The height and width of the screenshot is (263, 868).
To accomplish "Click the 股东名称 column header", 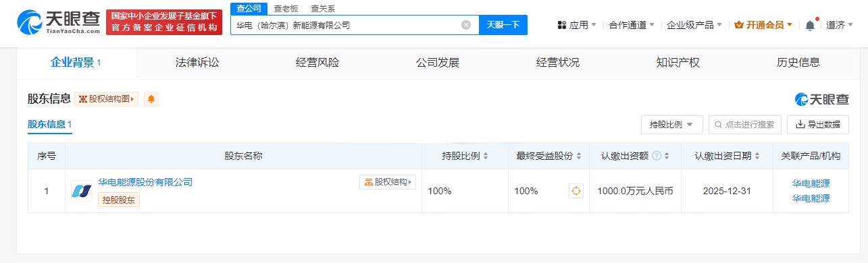I will point(243,156).
